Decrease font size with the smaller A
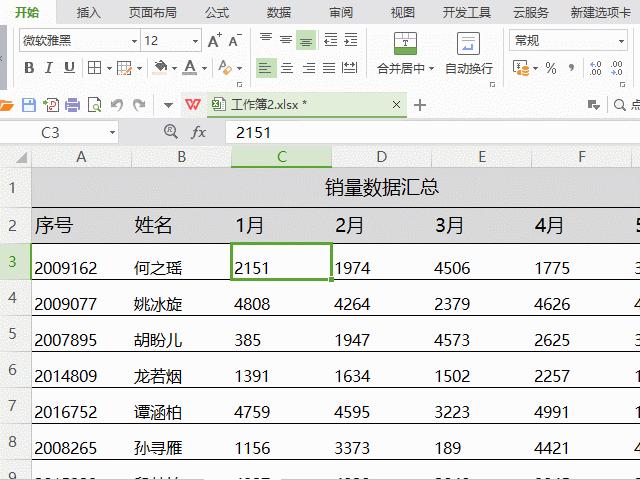Image resolution: width=640 pixels, height=480 pixels. (235, 40)
